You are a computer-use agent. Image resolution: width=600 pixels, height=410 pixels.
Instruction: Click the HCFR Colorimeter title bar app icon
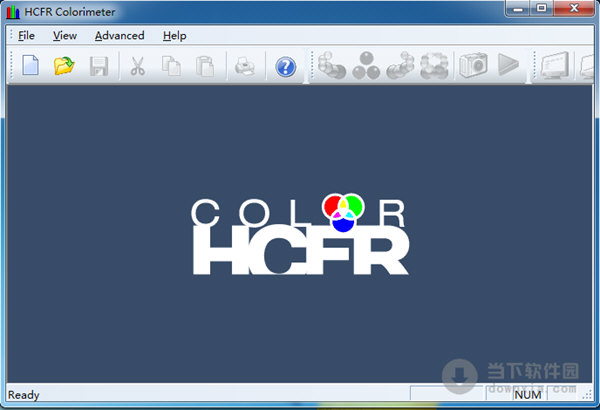(13, 12)
